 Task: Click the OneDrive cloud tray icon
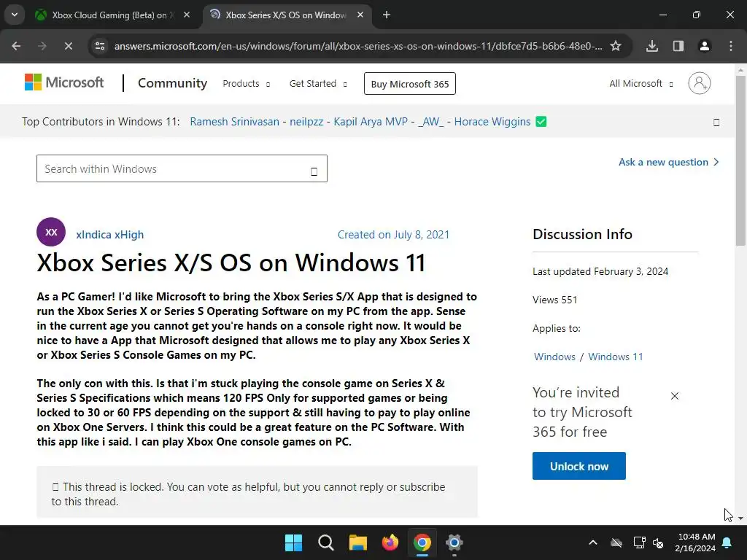coord(616,542)
